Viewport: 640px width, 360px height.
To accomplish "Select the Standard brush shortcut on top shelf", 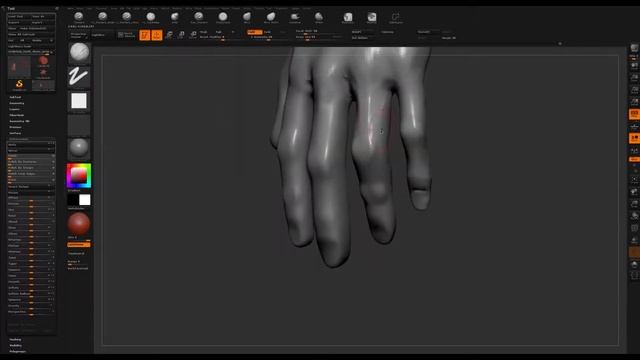I will click(79, 18).
